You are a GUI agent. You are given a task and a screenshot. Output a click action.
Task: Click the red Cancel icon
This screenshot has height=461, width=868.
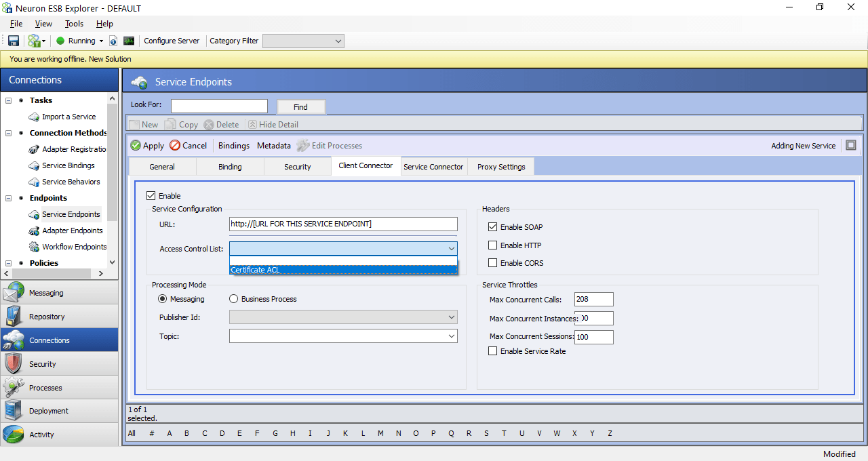(x=175, y=145)
